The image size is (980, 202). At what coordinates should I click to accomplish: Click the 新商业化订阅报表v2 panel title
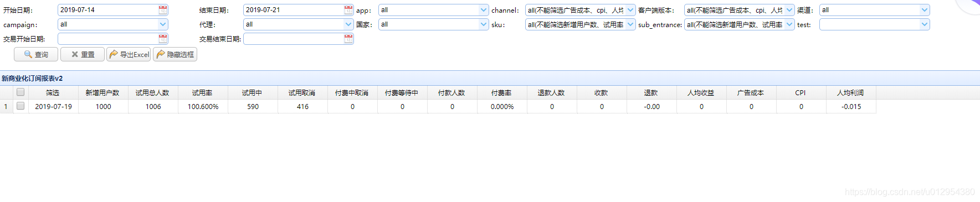click(x=32, y=79)
